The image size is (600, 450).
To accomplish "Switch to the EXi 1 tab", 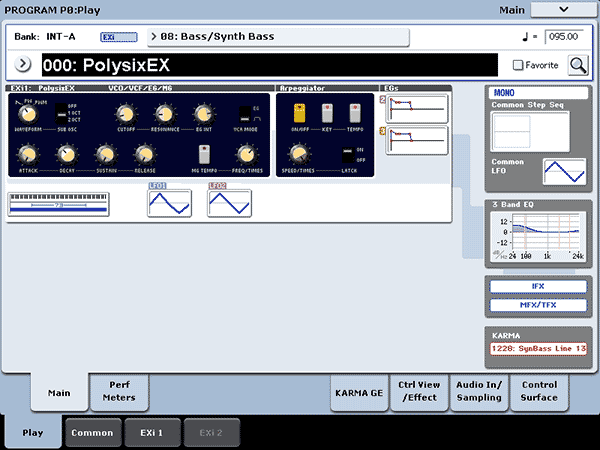I will (x=153, y=432).
